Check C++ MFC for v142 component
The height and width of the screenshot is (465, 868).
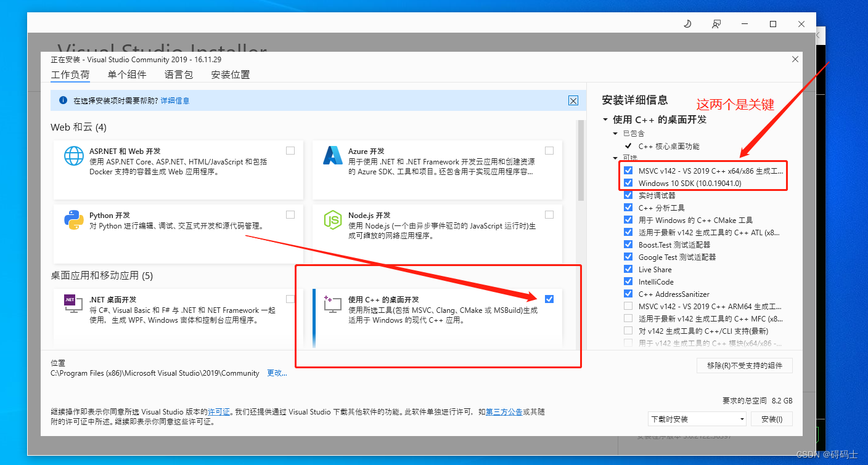click(628, 318)
